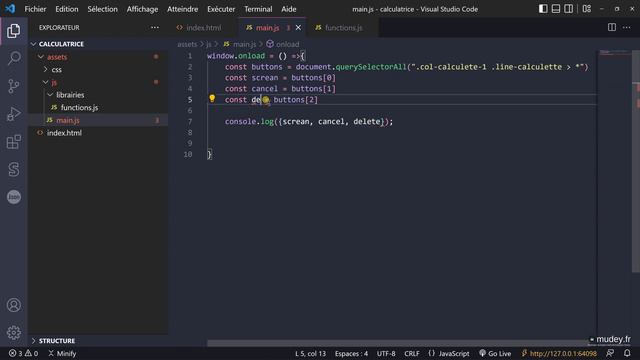Click the vertical scrollbar in editor

[x=636, y=161]
